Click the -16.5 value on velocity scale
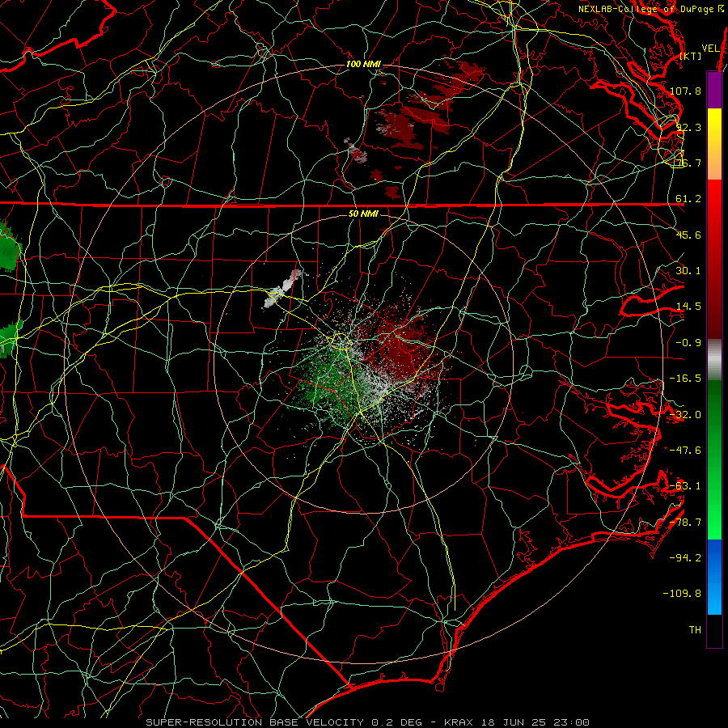The height and width of the screenshot is (728, 728). point(685,379)
